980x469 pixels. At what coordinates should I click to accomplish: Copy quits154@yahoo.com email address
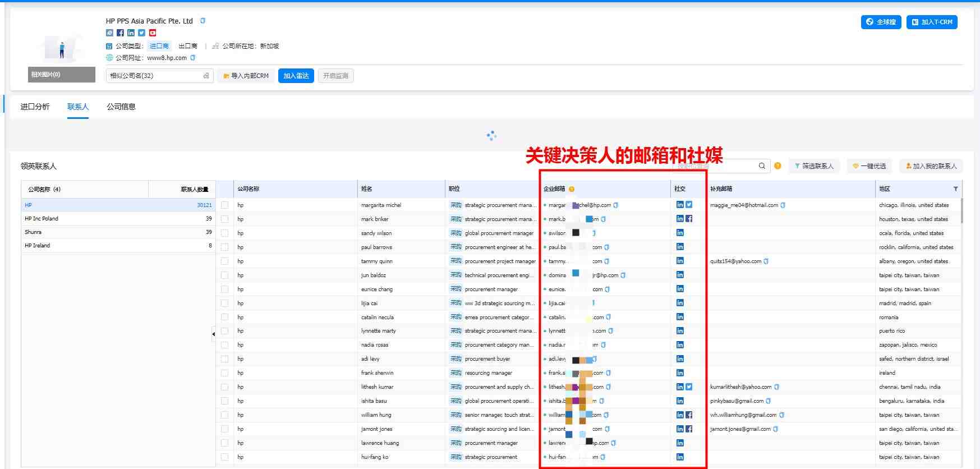pos(766,261)
